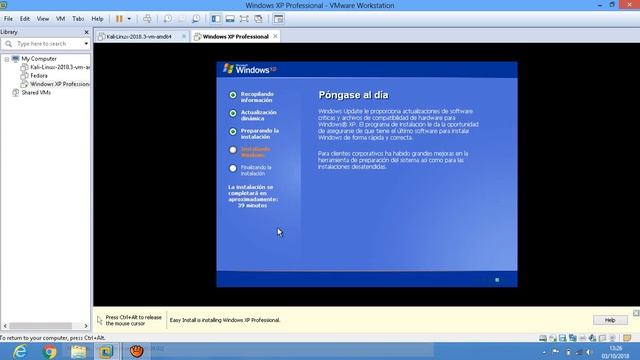Click the sound card status icon
The height and width of the screenshot is (360, 640).
pos(592,338)
